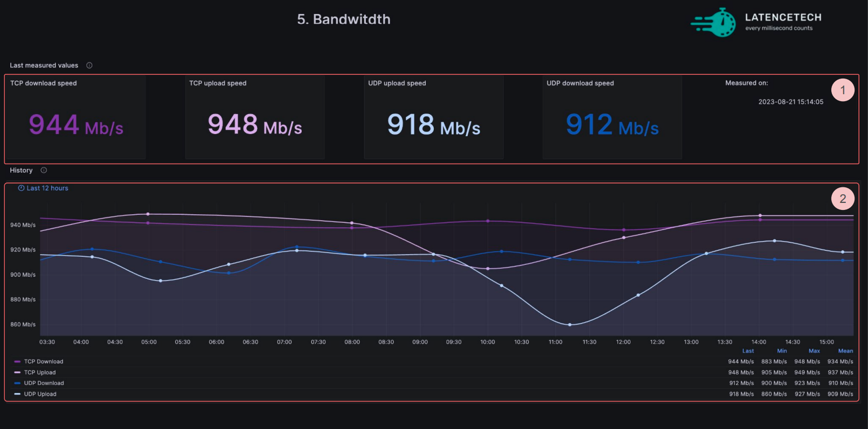This screenshot has height=429, width=868.
Task: Open the UDP Upload legend color swatch
Action: point(17,394)
